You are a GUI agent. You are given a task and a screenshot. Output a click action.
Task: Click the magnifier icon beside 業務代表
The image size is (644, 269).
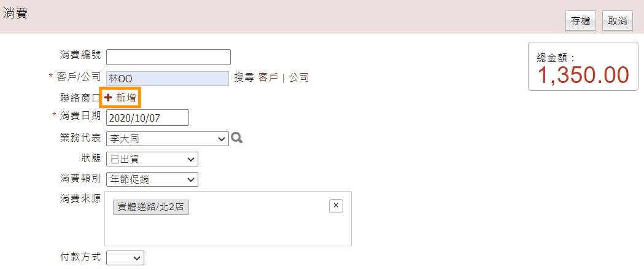pos(236,138)
